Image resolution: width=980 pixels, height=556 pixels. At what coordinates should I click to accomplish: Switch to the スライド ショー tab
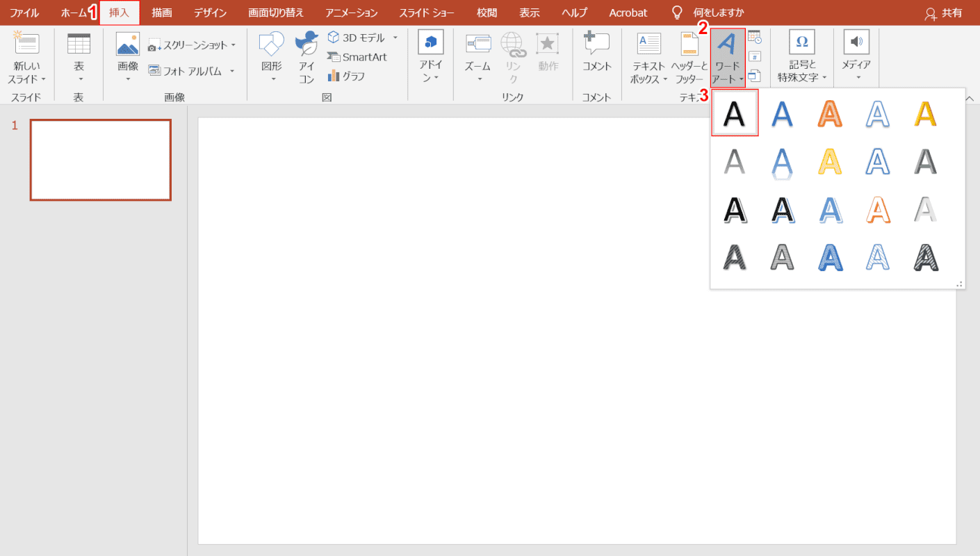[x=427, y=13]
